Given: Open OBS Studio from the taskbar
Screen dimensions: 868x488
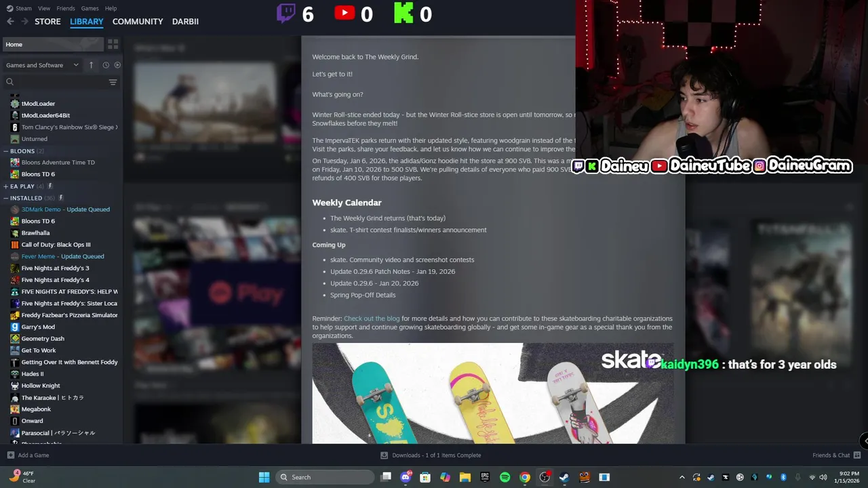Looking at the screenshot, I should coord(545,477).
